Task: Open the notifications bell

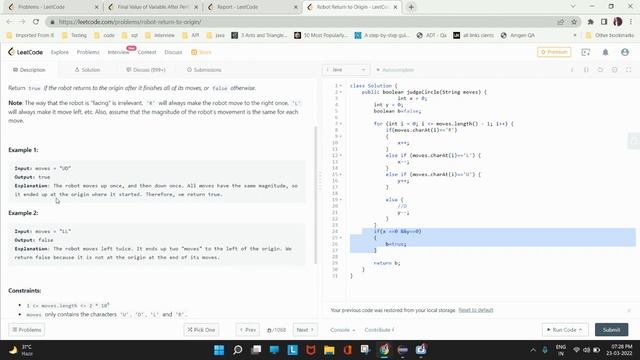Action: (x=605, y=52)
